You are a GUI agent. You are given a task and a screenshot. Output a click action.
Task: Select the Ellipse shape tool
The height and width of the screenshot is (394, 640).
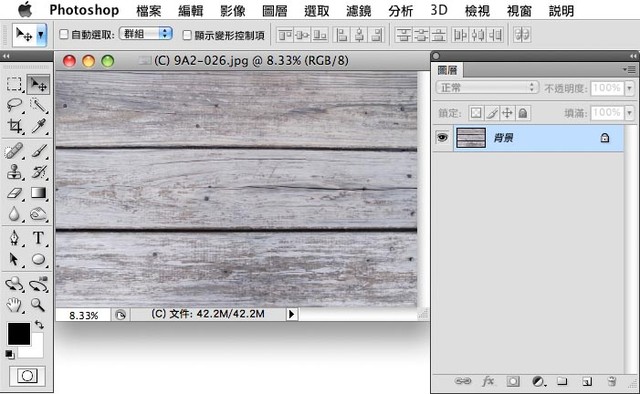point(38,259)
